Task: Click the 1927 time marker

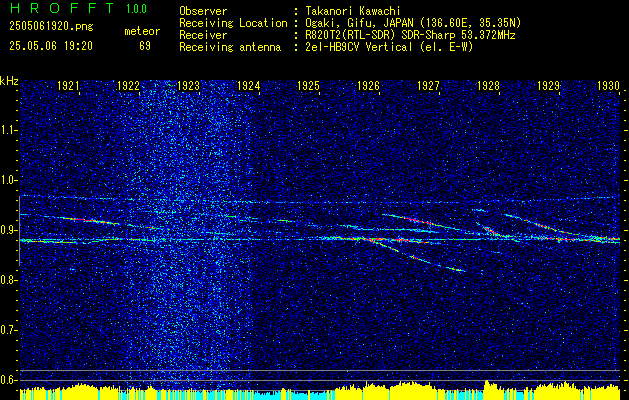Action: [428, 86]
